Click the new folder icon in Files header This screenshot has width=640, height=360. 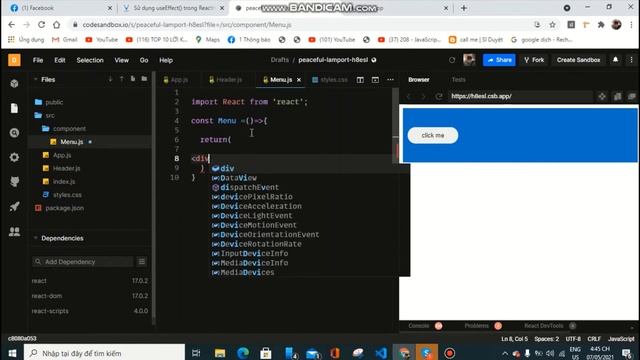(x=144, y=79)
